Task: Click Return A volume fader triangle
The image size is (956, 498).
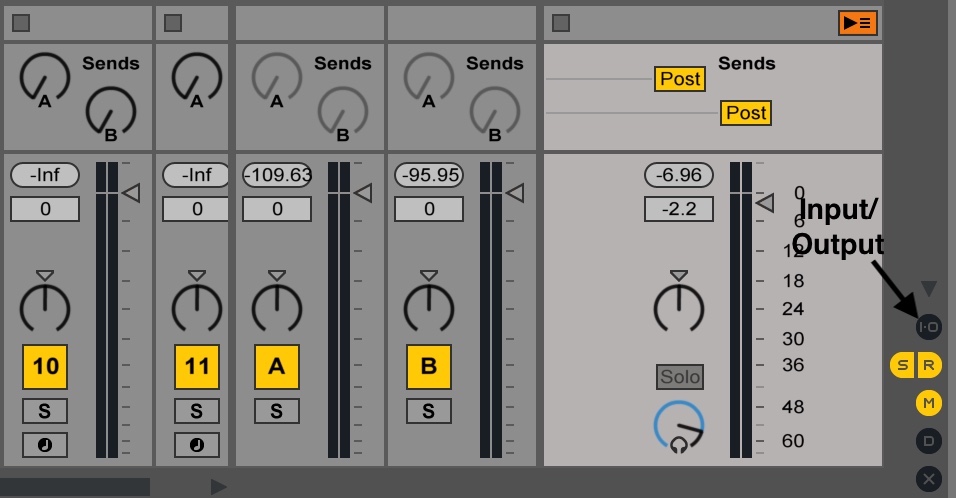Action: (363, 193)
